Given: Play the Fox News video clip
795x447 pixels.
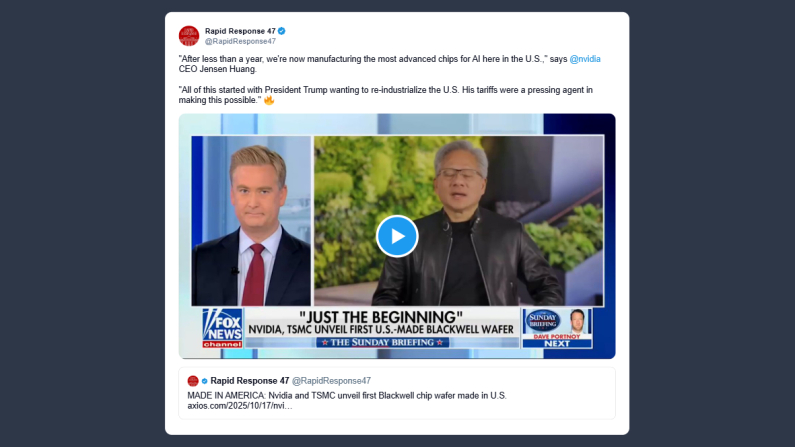Looking at the screenshot, I should [397, 236].
